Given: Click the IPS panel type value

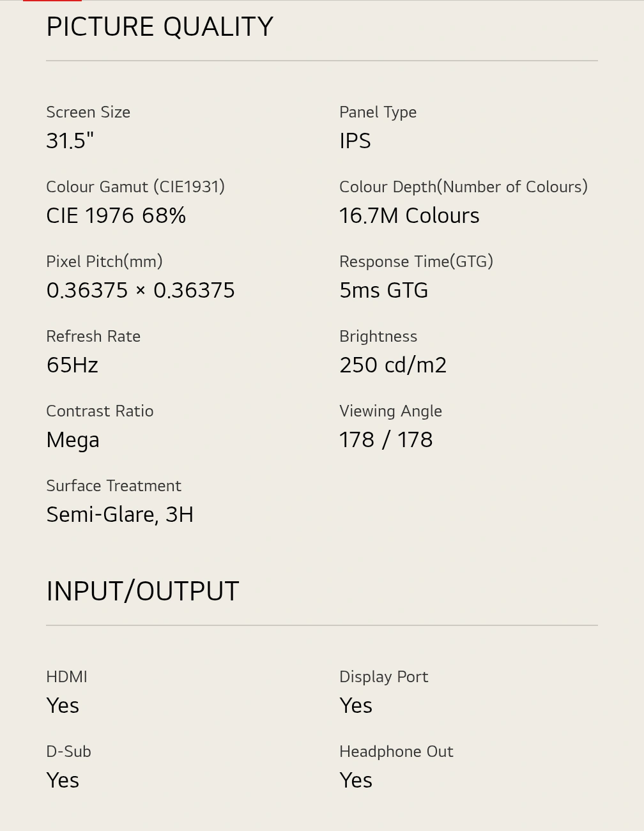Looking at the screenshot, I should click(x=355, y=141).
